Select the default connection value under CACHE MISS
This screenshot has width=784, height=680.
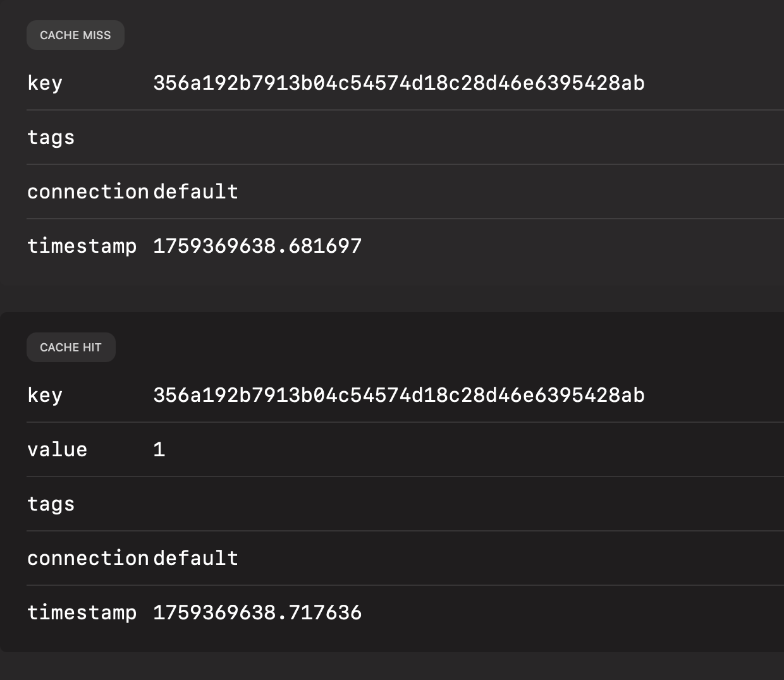pyautogui.click(x=195, y=191)
